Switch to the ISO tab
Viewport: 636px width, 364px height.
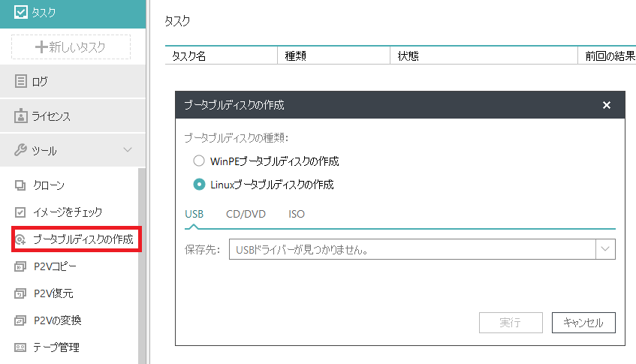297,214
